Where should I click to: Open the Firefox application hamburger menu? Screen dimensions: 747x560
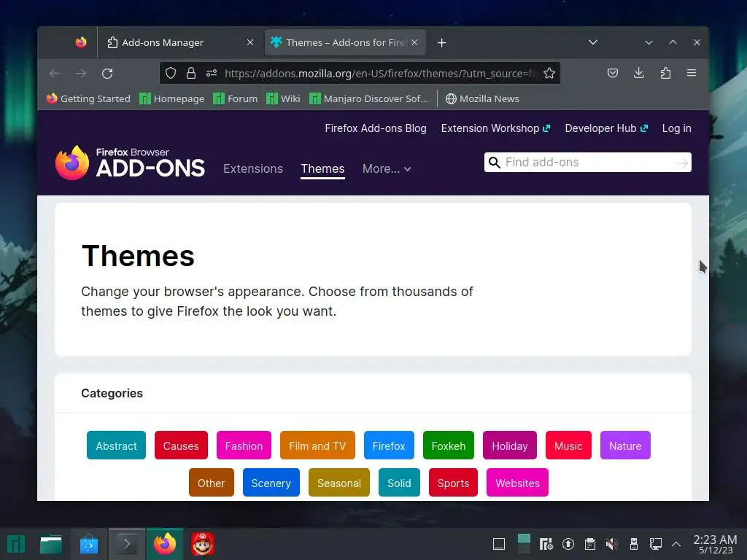692,73
